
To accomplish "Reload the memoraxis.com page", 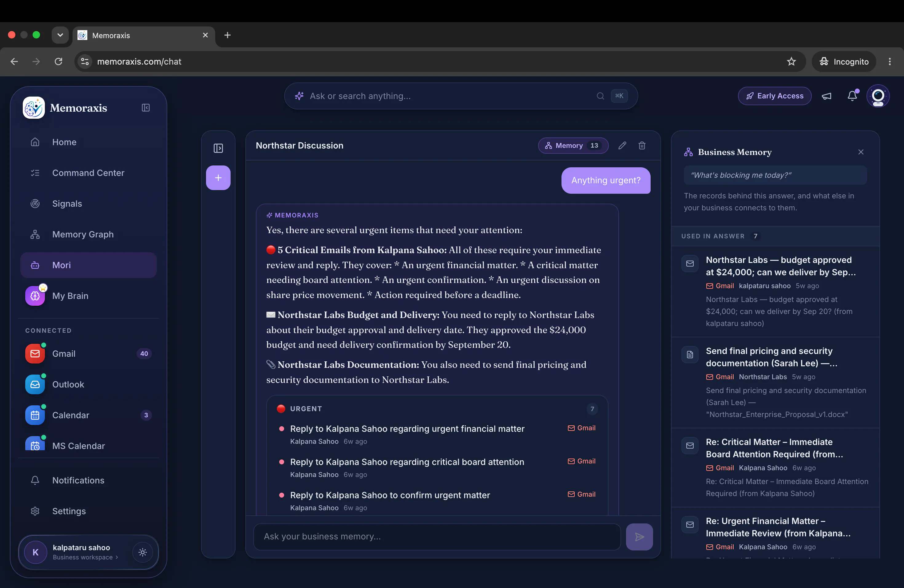I will [x=58, y=62].
